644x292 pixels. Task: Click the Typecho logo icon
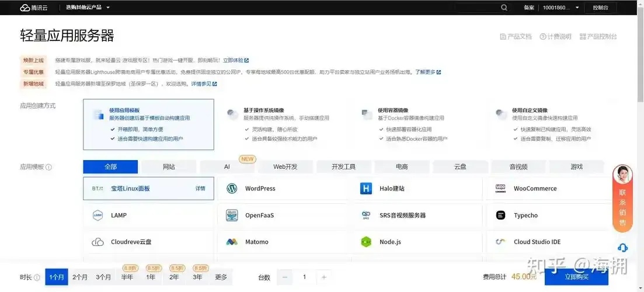[500, 215]
